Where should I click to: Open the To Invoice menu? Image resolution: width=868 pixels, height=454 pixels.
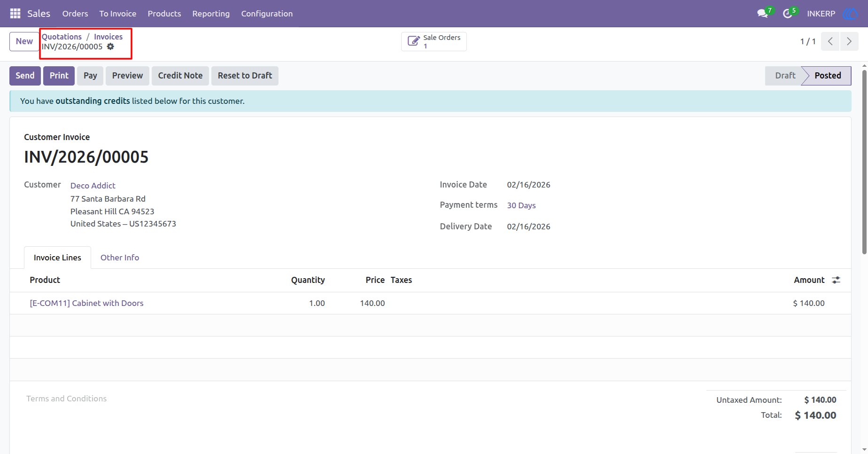tap(118, 14)
